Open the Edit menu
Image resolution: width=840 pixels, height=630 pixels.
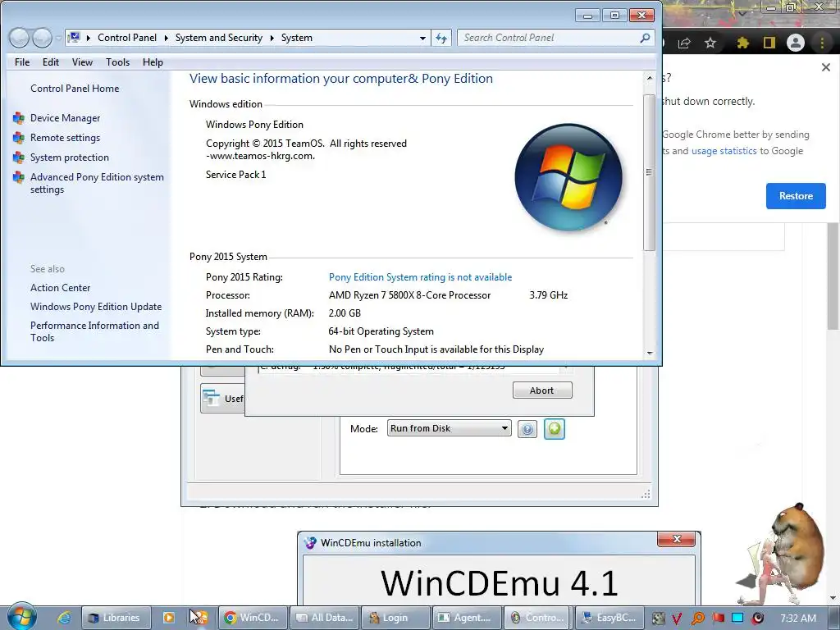point(51,62)
